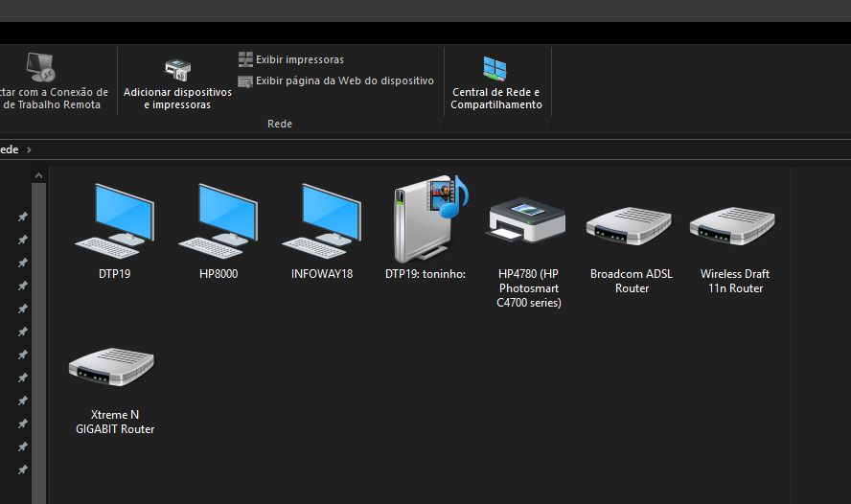Click the last pin icon in sidebar

[x=22, y=470]
